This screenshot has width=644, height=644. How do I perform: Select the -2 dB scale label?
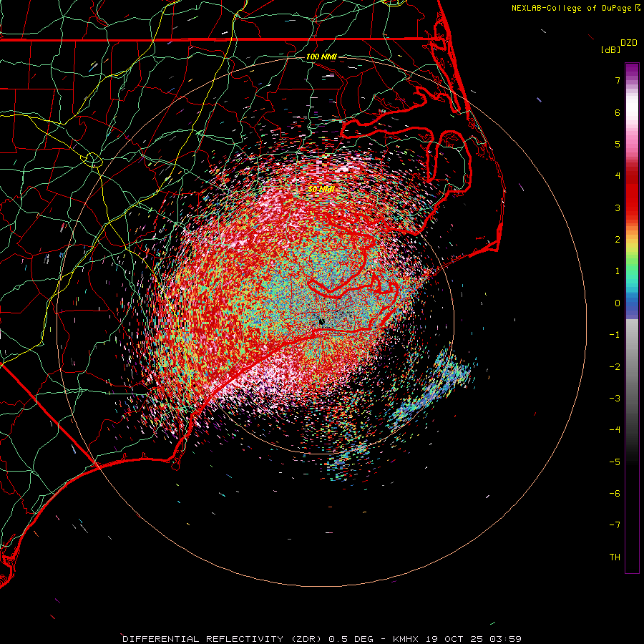(615, 367)
